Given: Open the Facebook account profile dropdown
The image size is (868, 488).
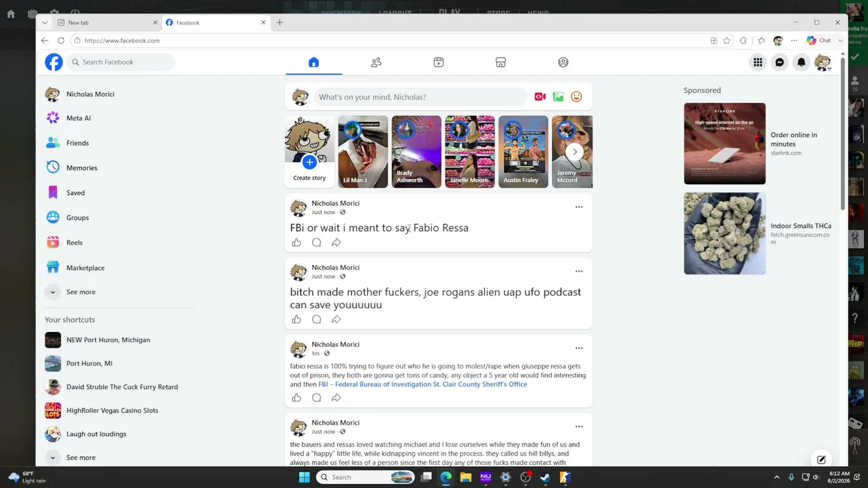Looking at the screenshot, I should point(823,62).
